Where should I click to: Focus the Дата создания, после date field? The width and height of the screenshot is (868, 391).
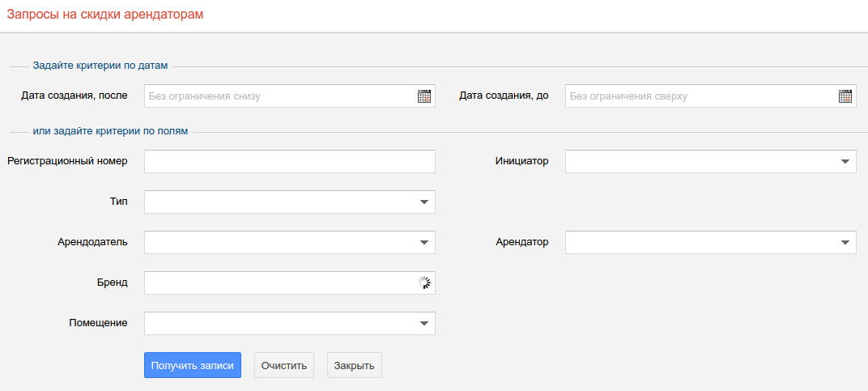[279, 96]
